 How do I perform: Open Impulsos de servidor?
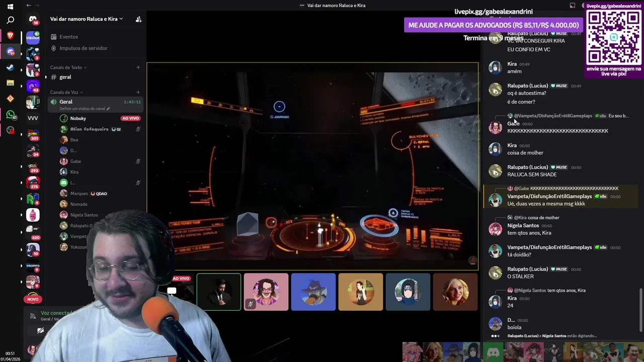point(96,48)
